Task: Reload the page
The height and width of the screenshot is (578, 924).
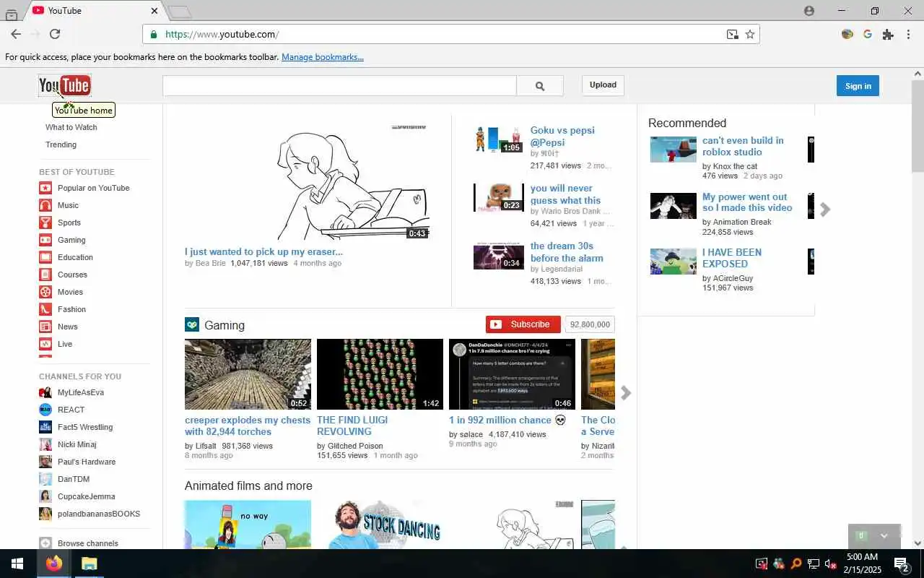Action: point(55,34)
